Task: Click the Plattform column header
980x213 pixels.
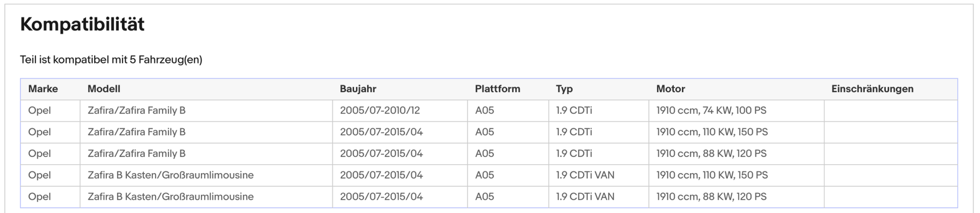Action: coord(498,89)
